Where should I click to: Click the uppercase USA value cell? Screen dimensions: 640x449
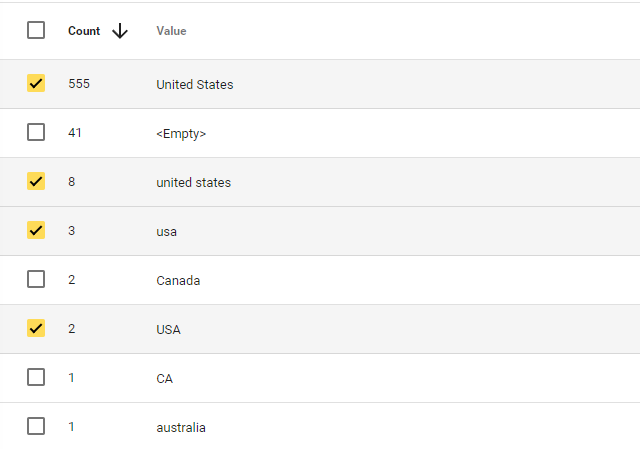169,329
